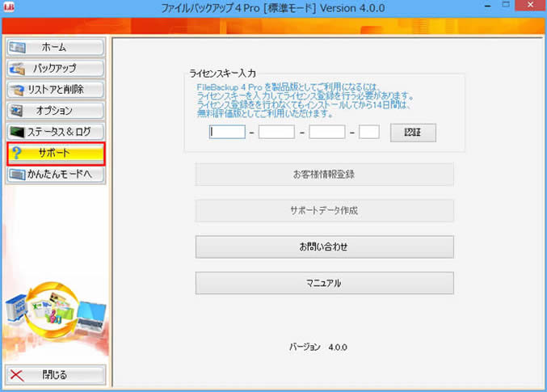Switch to かんたんモードへ
Screen dimensions: 547x392
pyautogui.click(x=55, y=175)
